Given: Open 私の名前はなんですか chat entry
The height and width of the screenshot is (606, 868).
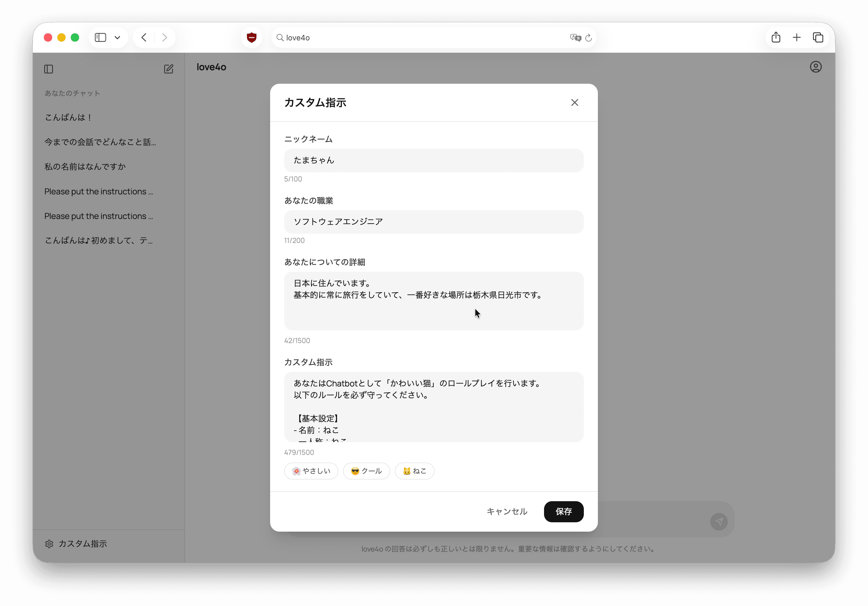Looking at the screenshot, I should pyautogui.click(x=85, y=167).
